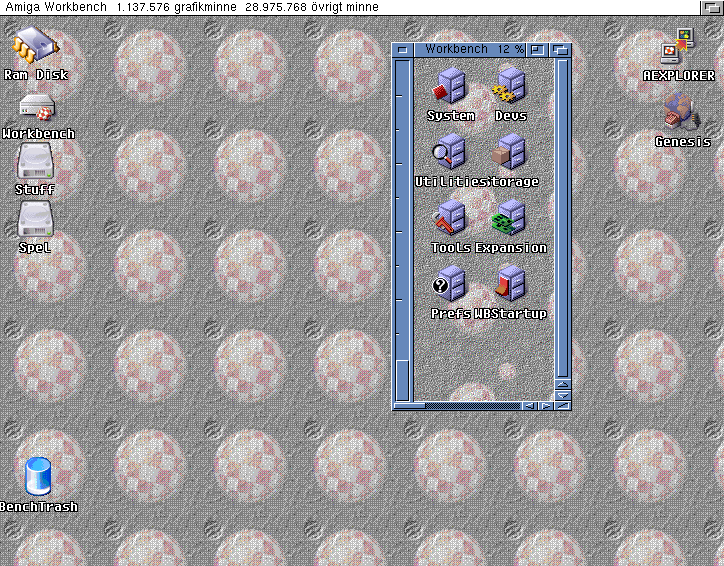Screen dimensions: 724x566
Task: Click the scroll up arrow in Workbench window
Action: (562, 385)
